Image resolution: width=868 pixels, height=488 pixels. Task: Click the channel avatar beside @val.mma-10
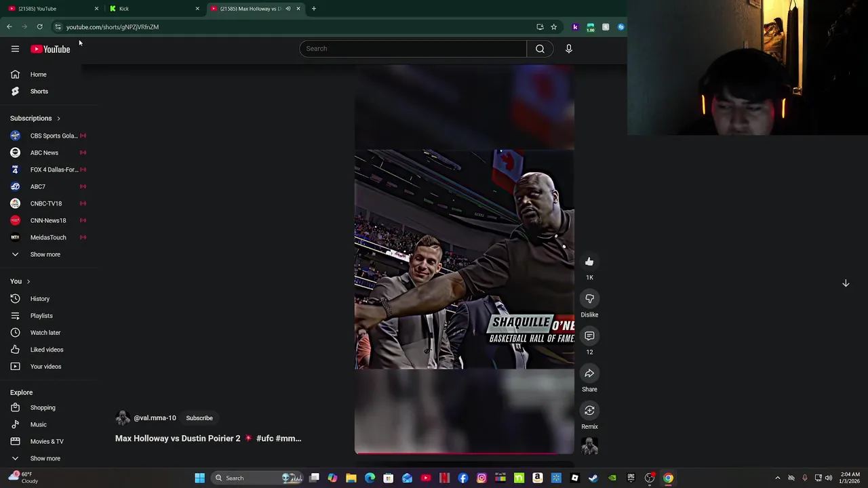click(x=123, y=418)
